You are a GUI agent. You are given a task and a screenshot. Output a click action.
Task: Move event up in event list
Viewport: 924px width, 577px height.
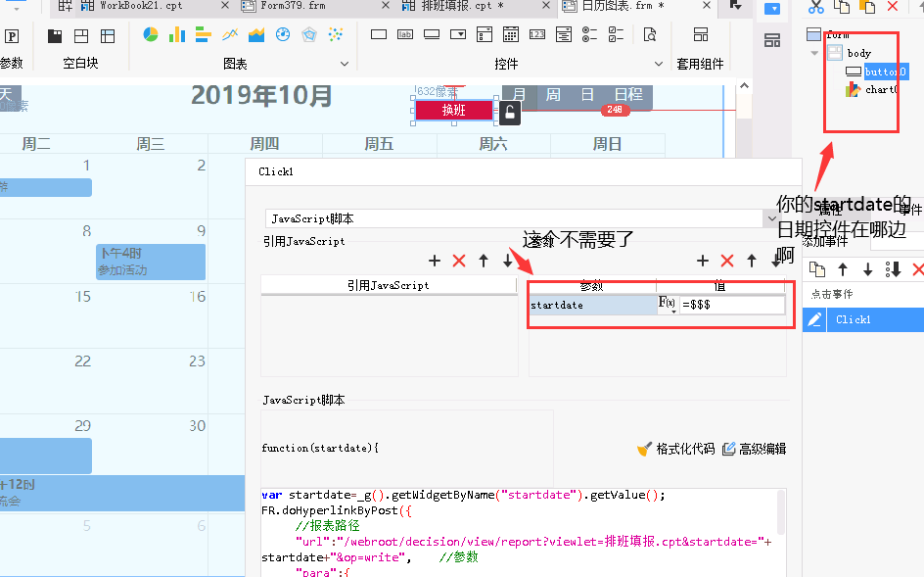pos(843,269)
